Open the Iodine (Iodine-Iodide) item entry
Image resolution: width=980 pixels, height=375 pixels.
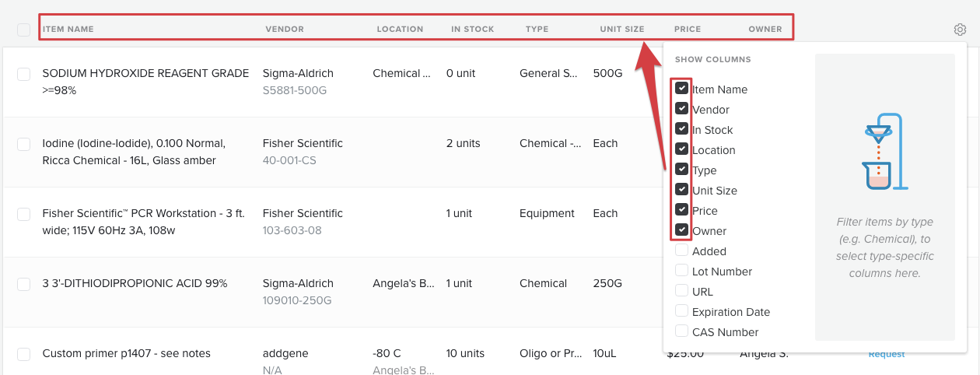134,152
